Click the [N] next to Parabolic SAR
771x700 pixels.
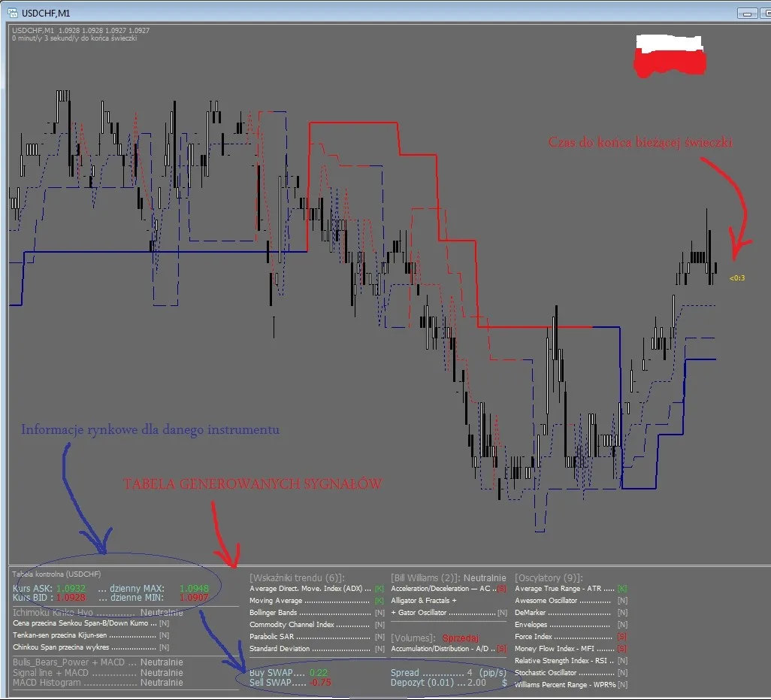click(x=378, y=635)
